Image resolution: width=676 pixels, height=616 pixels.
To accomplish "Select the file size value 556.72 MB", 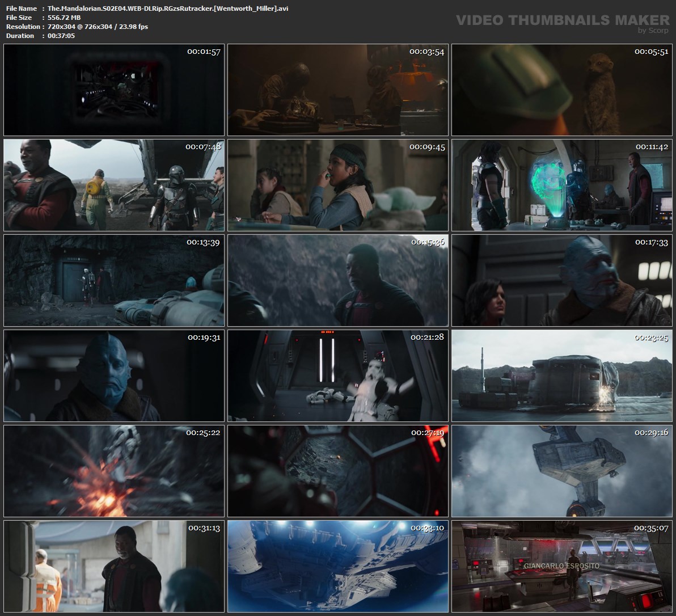I will pos(64,18).
